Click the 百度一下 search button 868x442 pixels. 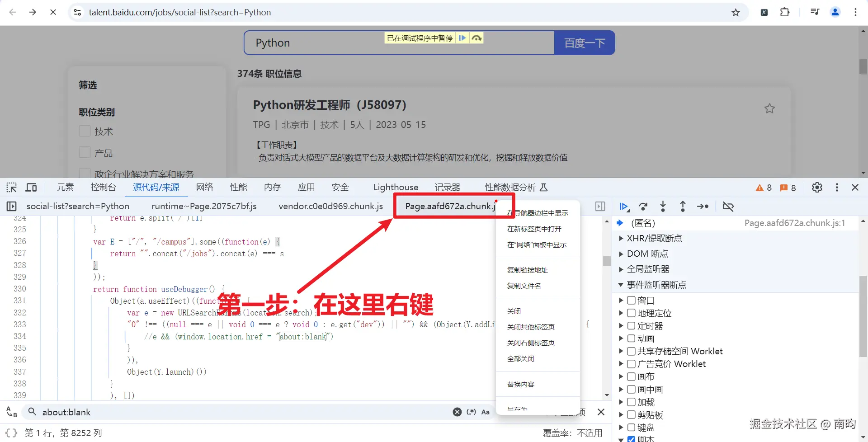tap(584, 42)
